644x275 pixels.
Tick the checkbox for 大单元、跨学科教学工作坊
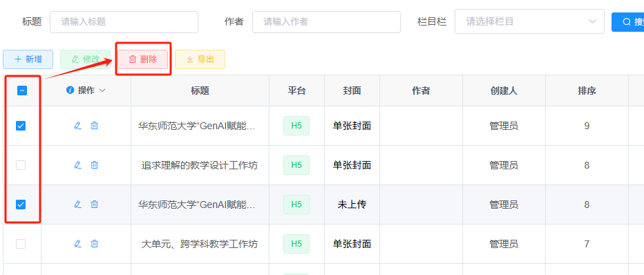click(21, 244)
